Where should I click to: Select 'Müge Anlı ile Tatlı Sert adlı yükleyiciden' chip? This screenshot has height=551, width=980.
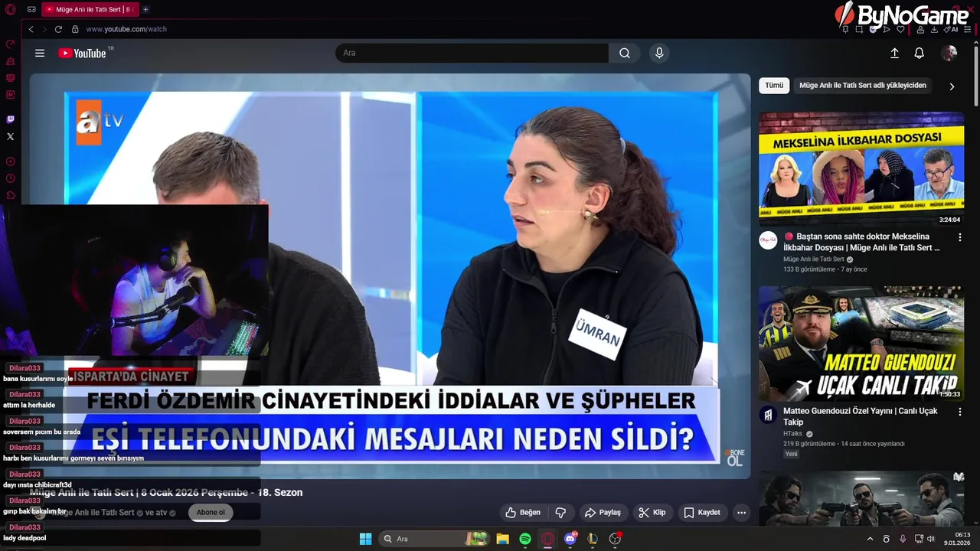pos(863,86)
